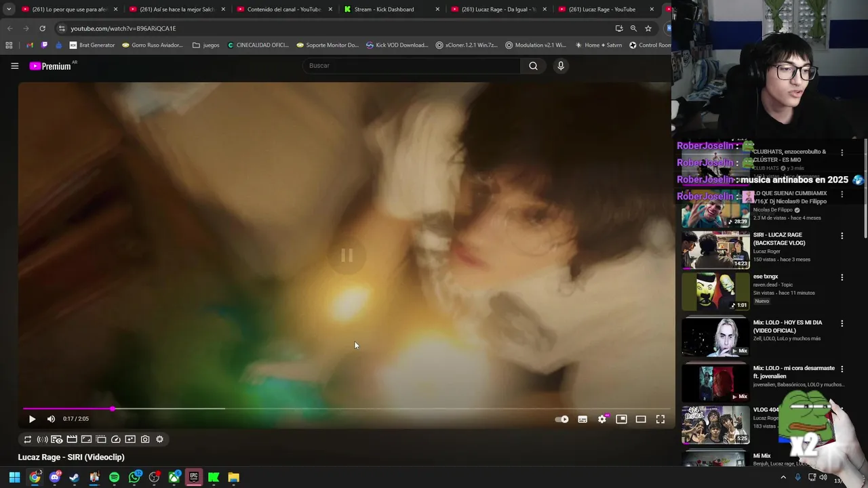This screenshot has height=488, width=868.
Task: Open options menu for LOLO HOY ES MI DIA
Action: point(842,323)
